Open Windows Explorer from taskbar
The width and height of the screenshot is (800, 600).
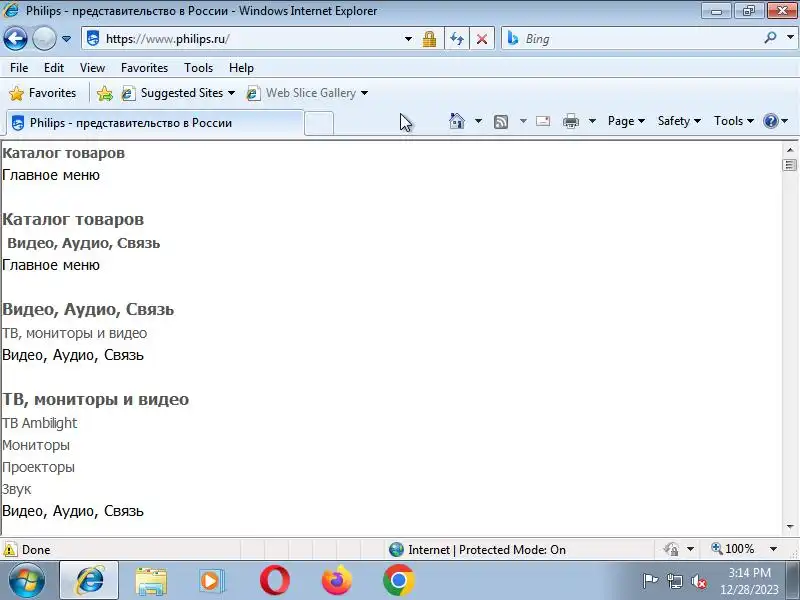pos(151,581)
